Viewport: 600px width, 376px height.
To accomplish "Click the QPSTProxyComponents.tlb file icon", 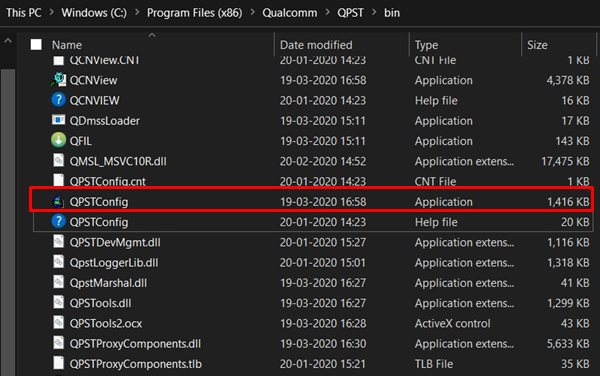I will (x=58, y=363).
